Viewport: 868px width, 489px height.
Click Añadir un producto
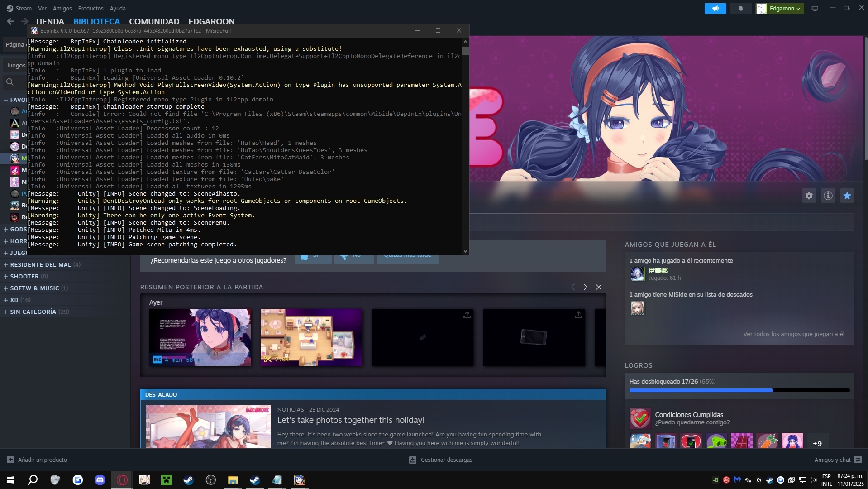coord(37,460)
